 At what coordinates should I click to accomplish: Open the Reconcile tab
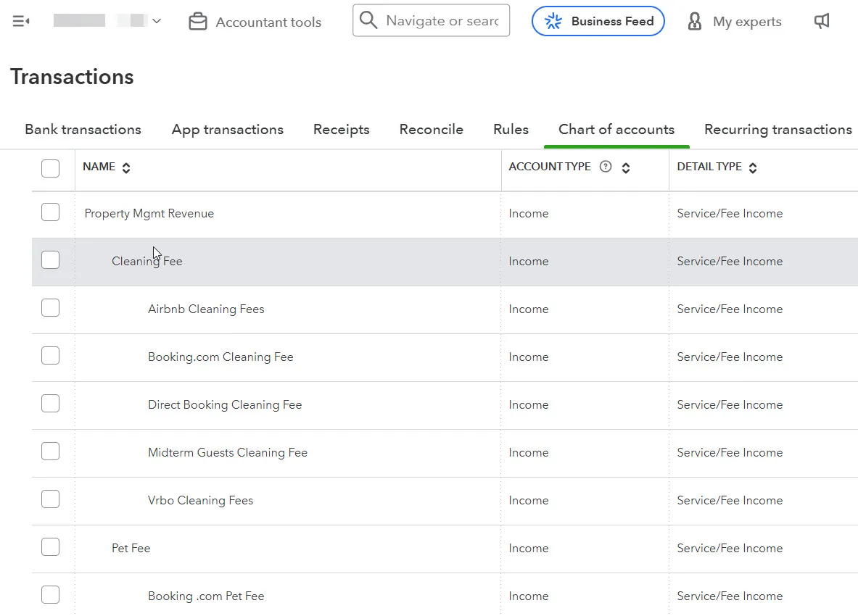tap(431, 130)
